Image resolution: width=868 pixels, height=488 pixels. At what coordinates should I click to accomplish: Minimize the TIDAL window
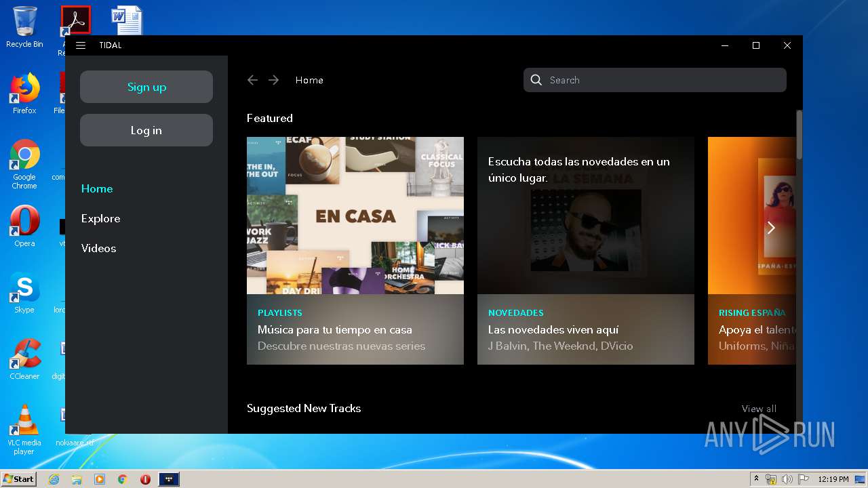point(725,45)
